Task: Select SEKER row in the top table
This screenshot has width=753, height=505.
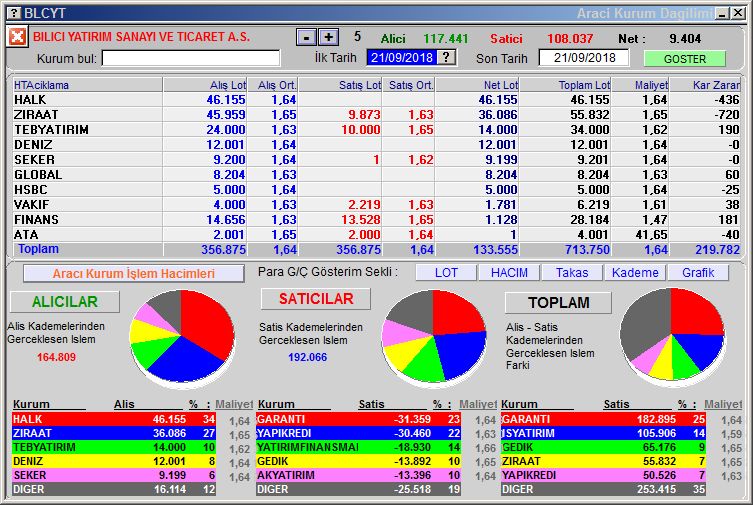Action: pyautogui.click(x=376, y=159)
